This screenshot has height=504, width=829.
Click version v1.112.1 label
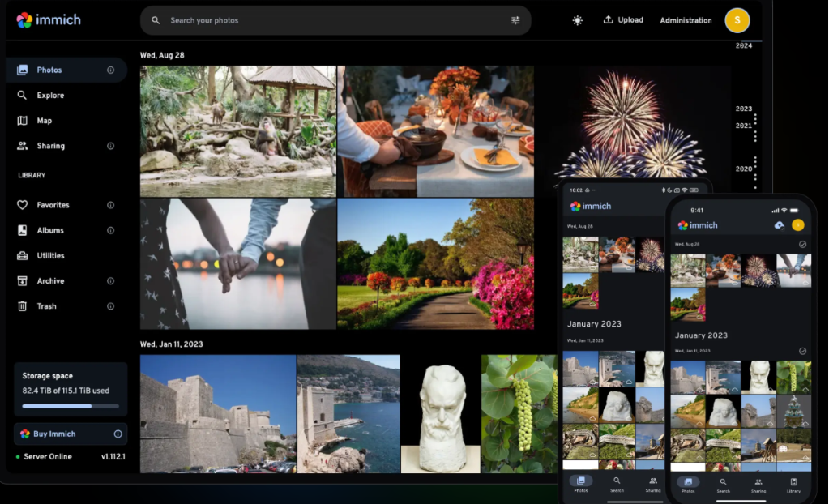[x=113, y=456]
